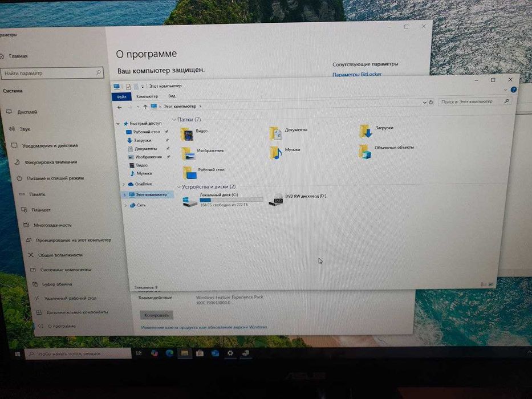Expand the ribbon chevron in Explorer

(506, 90)
